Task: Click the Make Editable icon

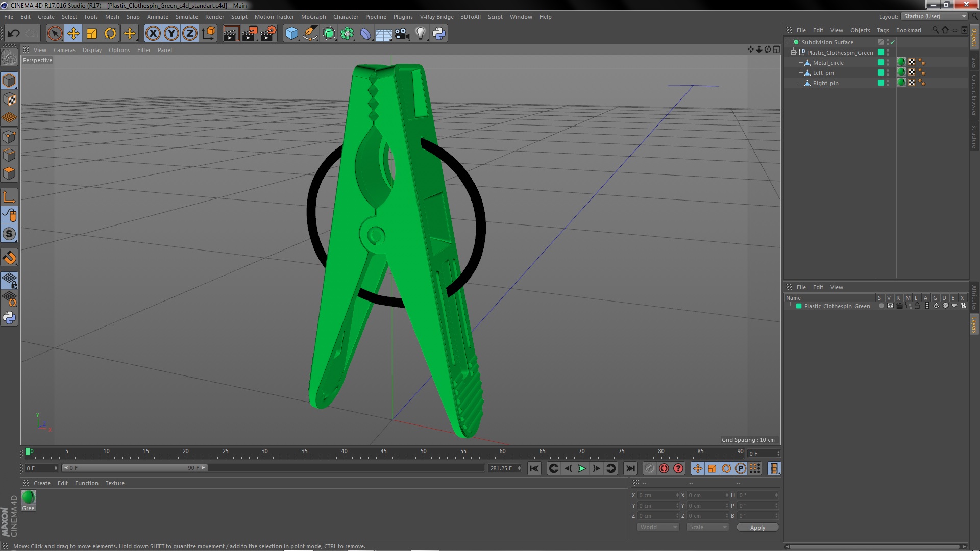Action: pos(9,57)
